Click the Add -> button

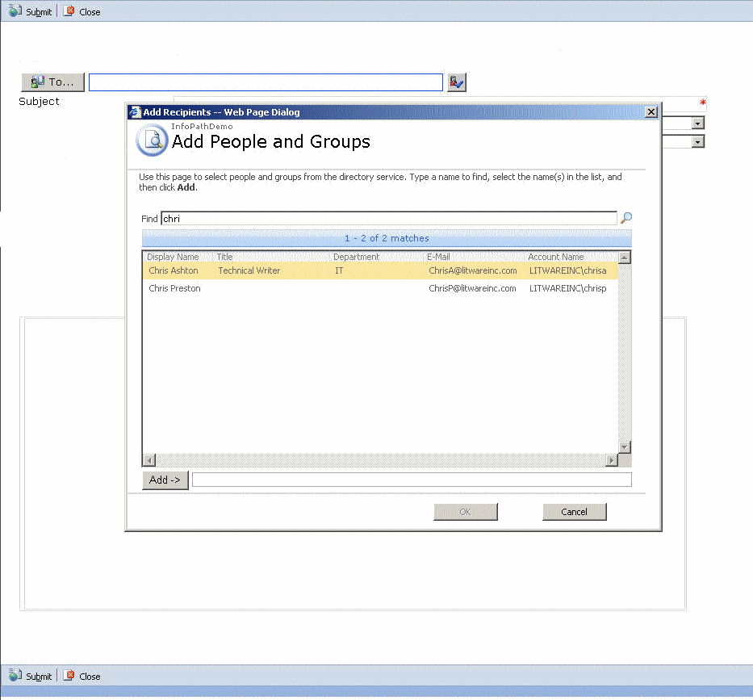point(165,480)
